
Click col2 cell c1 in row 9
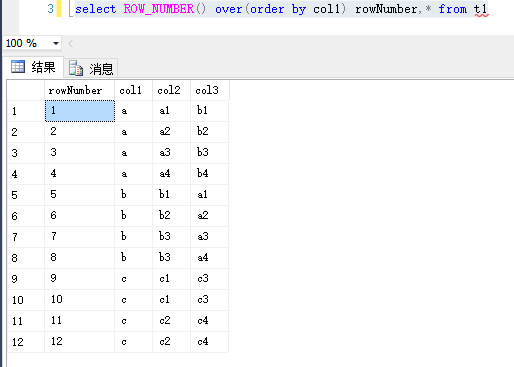point(171,279)
